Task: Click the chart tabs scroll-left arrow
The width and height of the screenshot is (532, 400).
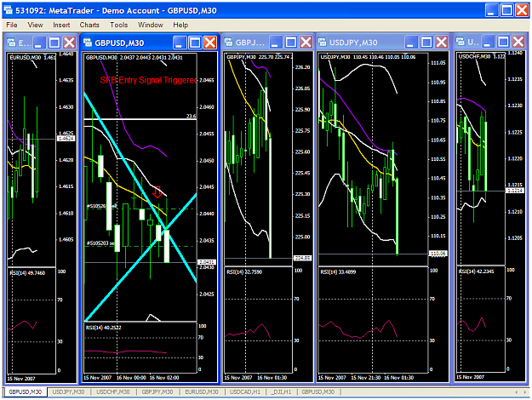Action: click(x=517, y=392)
